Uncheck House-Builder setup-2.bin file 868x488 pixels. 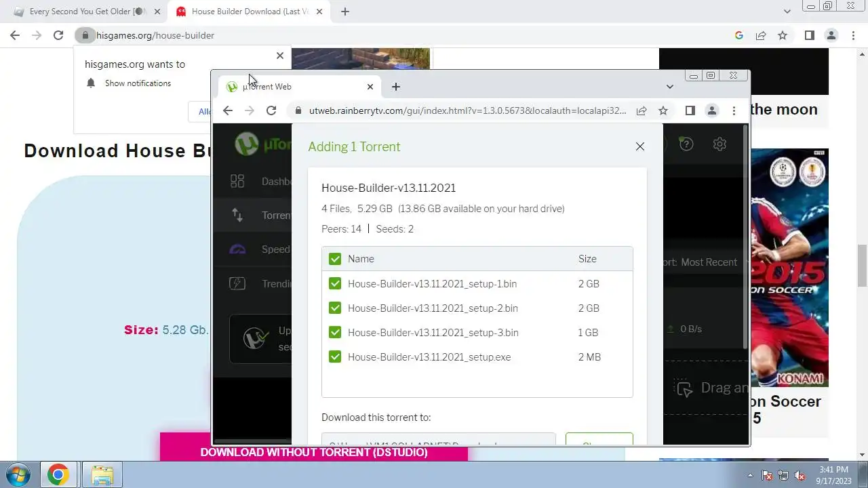pos(335,308)
